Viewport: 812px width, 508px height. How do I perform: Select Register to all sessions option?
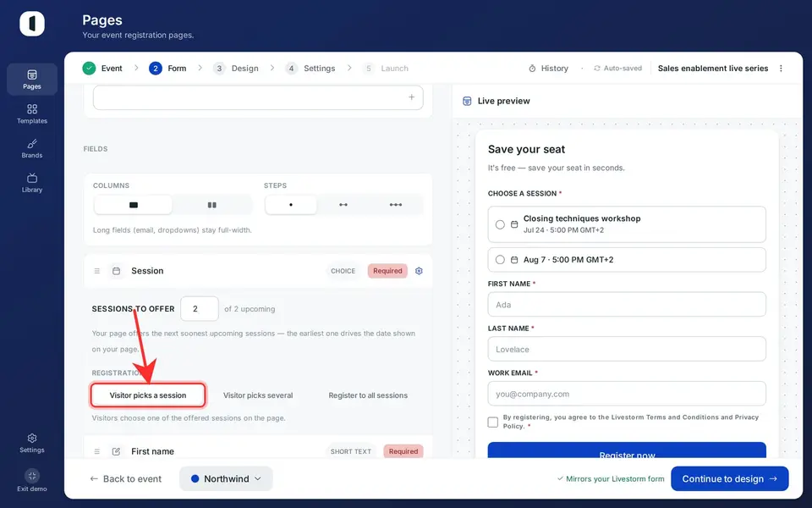(x=368, y=395)
